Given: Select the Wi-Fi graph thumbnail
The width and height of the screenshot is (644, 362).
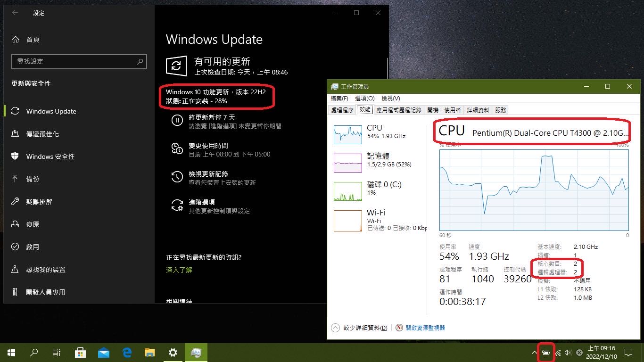Looking at the screenshot, I should click(348, 221).
